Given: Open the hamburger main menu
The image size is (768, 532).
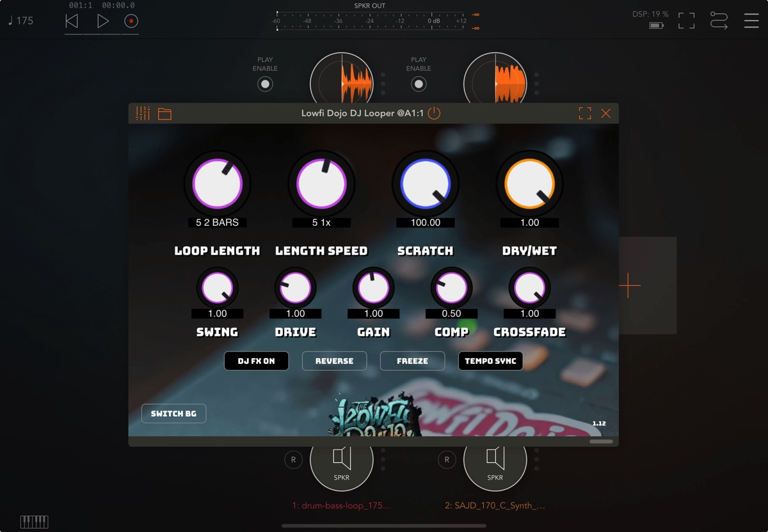Looking at the screenshot, I should [751, 20].
